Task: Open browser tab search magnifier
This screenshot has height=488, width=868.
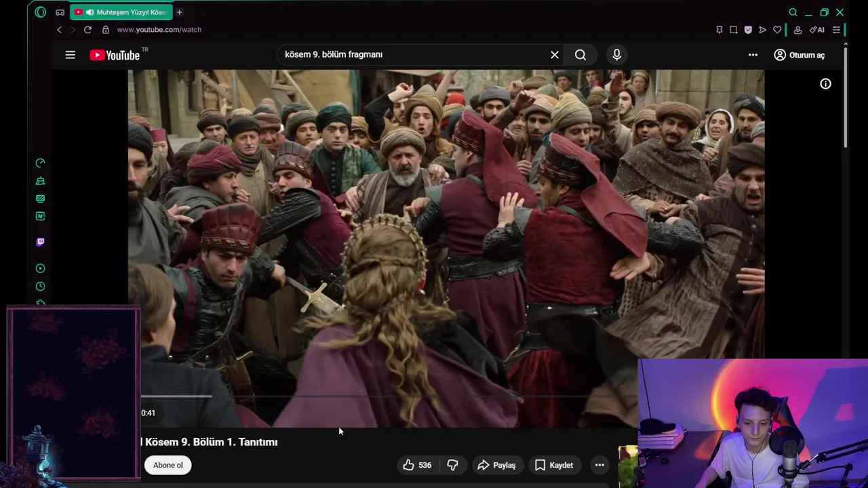Action: (x=793, y=12)
